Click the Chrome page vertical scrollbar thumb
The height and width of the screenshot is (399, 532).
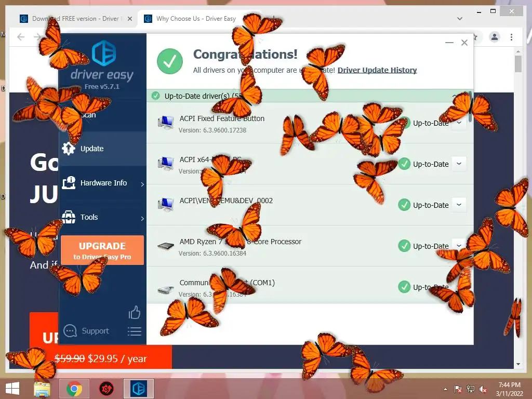(518, 64)
